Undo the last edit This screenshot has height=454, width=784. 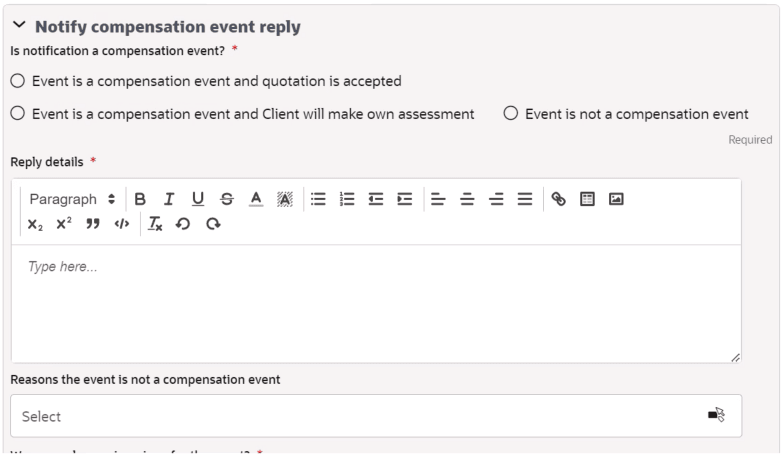(x=183, y=224)
